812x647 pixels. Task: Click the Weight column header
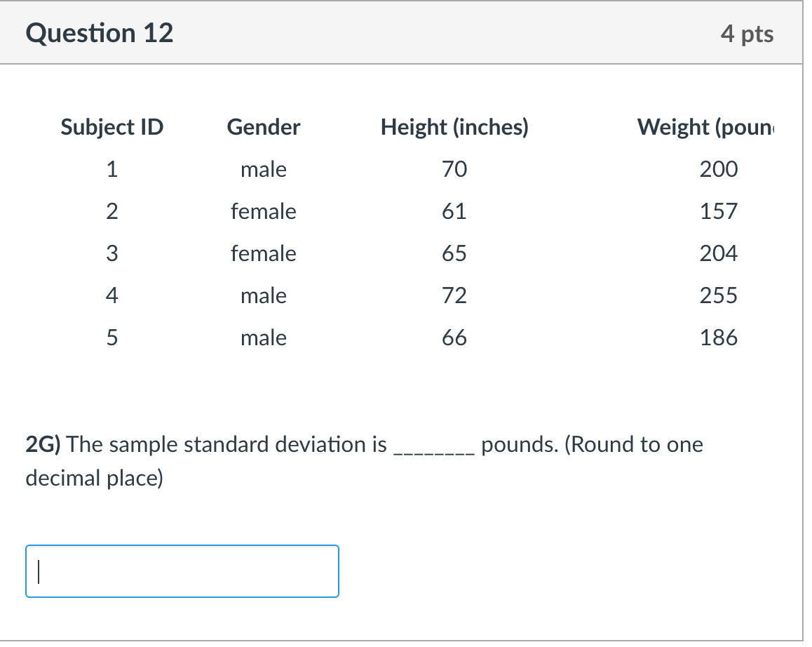[710, 127]
